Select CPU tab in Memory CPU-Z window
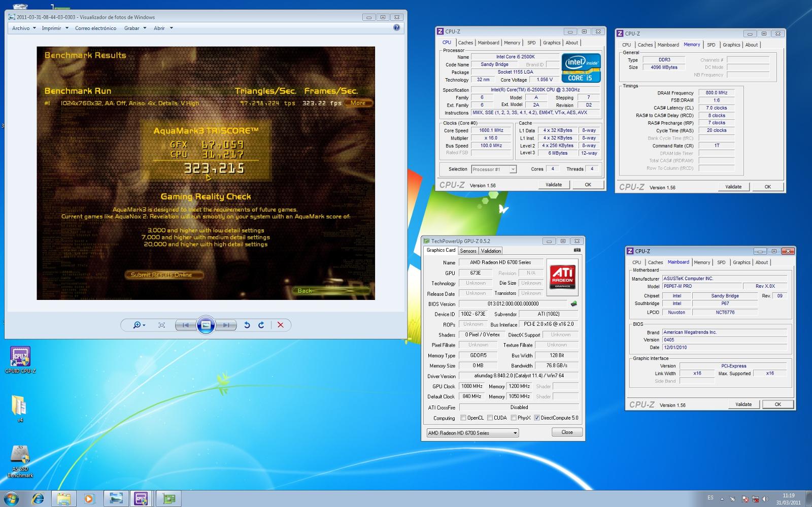812x507 pixels. coord(627,45)
